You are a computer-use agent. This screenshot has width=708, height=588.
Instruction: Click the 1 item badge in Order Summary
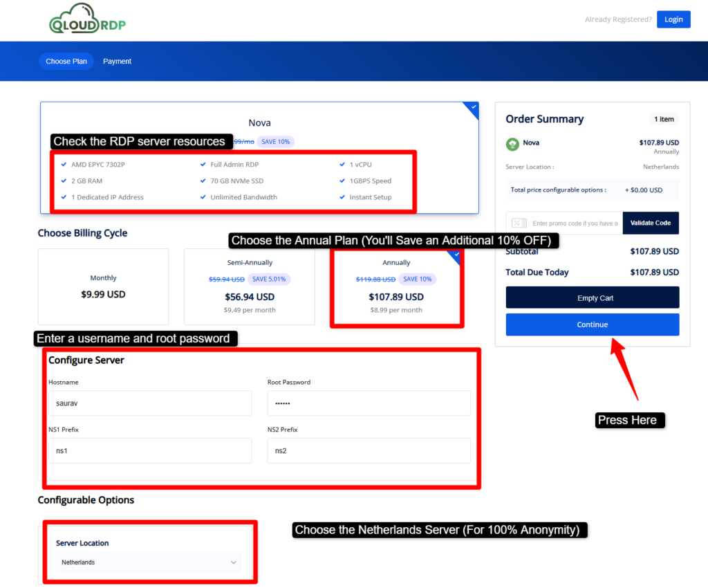(x=664, y=119)
